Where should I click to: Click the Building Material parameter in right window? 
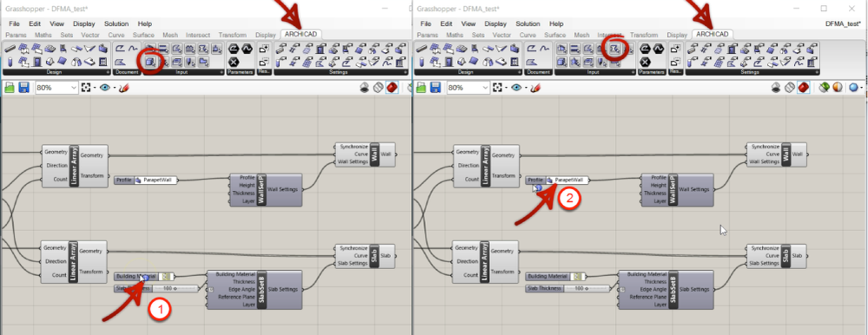click(x=555, y=276)
